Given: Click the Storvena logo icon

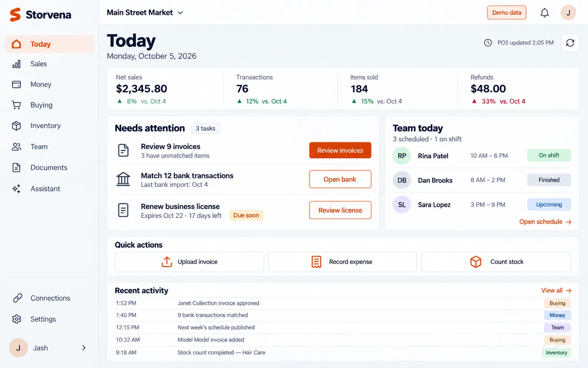Looking at the screenshot, I should point(15,15).
